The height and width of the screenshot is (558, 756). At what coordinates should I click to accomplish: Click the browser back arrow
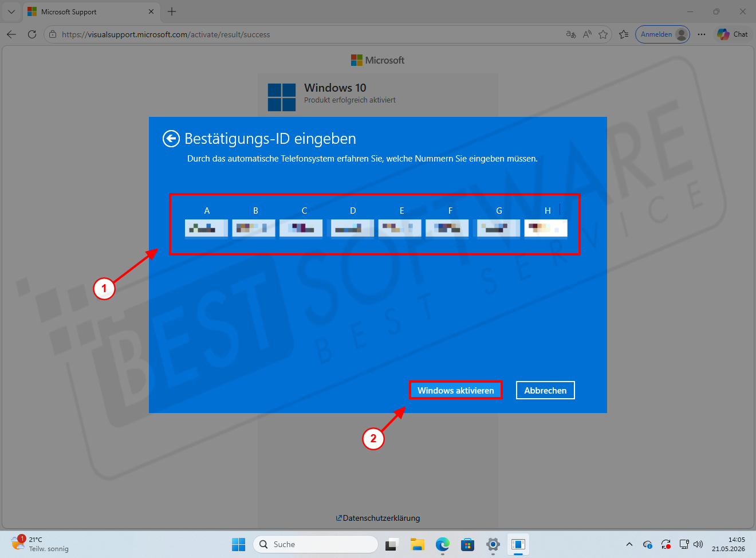click(x=11, y=34)
